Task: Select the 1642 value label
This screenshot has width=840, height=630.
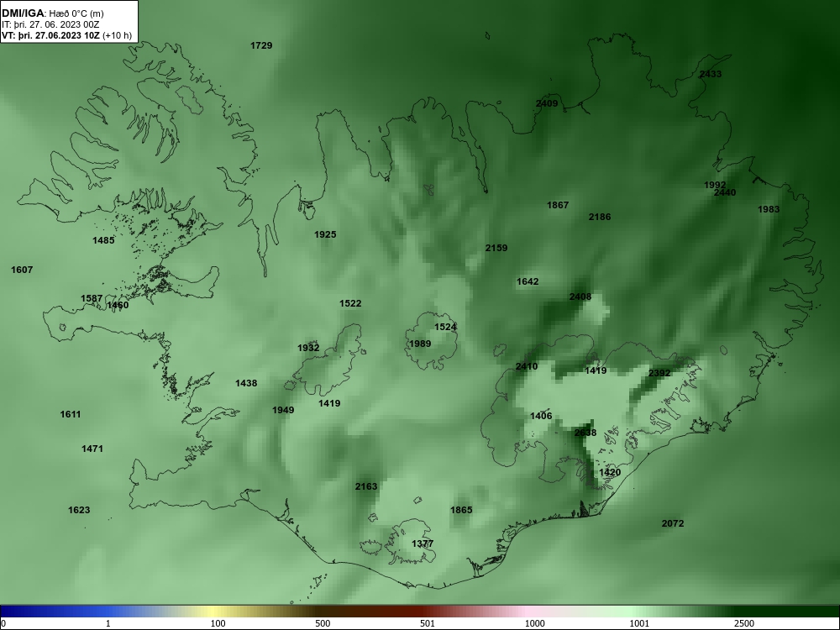Action: coord(528,281)
